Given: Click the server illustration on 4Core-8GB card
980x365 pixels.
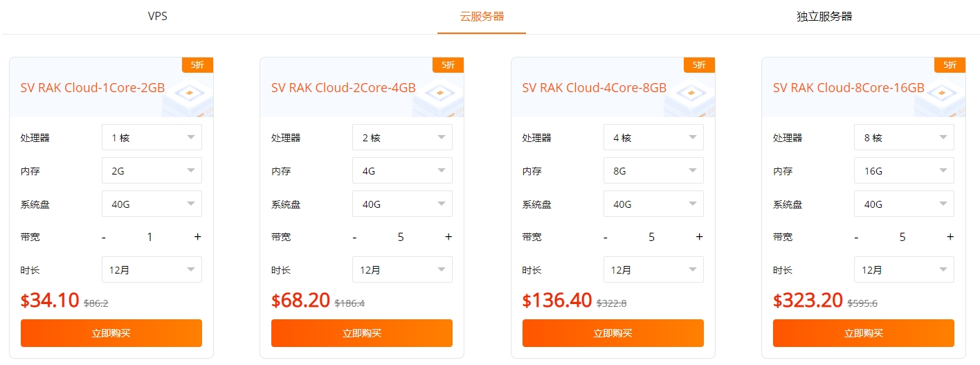Looking at the screenshot, I should pyautogui.click(x=689, y=96).
